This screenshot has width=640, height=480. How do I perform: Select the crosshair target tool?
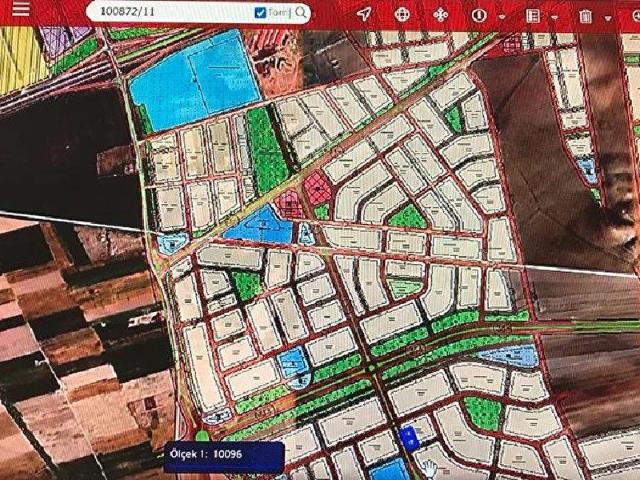coord(402,15)
